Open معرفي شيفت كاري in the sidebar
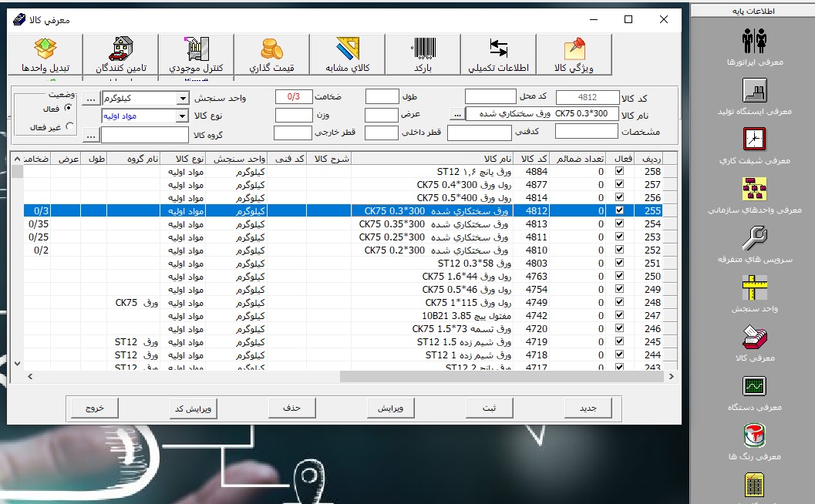 click(754, 146)
